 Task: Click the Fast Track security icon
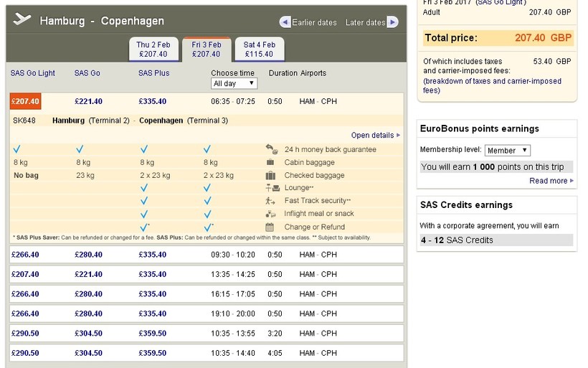click(x=270, y=201)
